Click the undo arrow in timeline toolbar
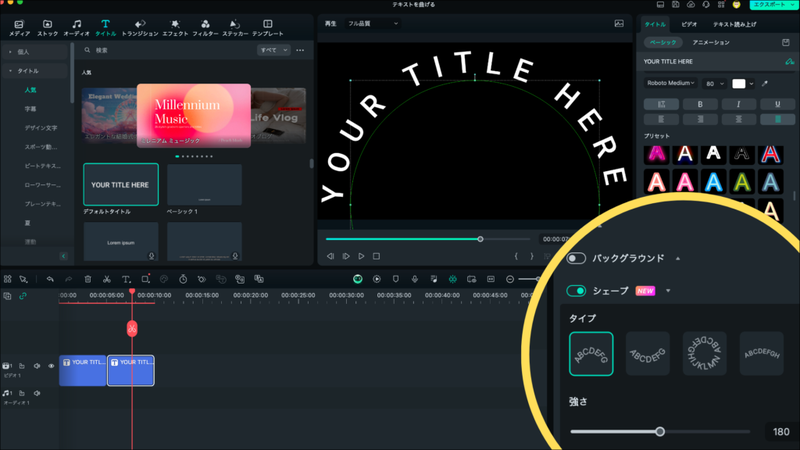This screenshot has height=450, width=800. point(50,279)
